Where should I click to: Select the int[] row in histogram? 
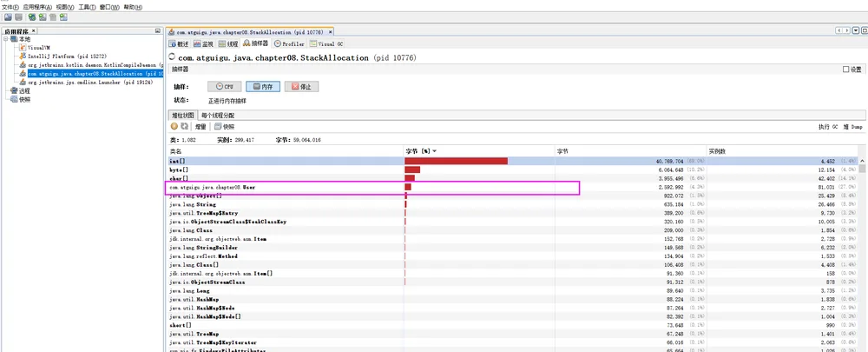point(513,161)
